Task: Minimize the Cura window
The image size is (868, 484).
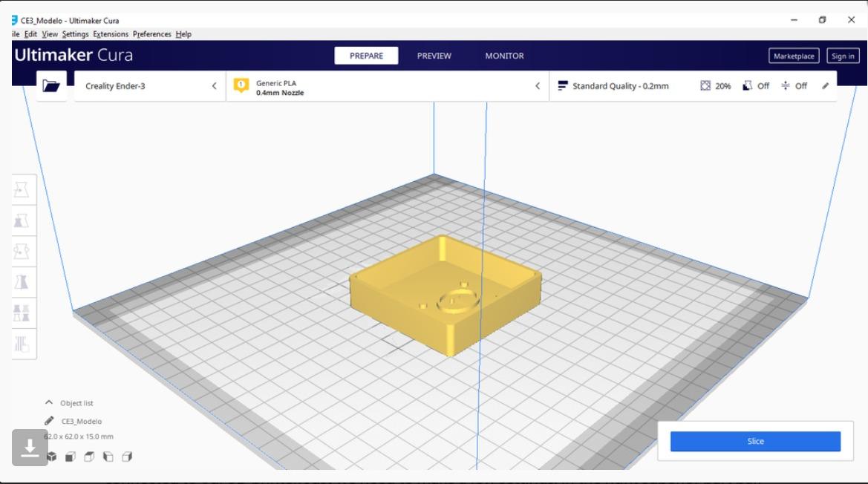Action: point(794,20)
